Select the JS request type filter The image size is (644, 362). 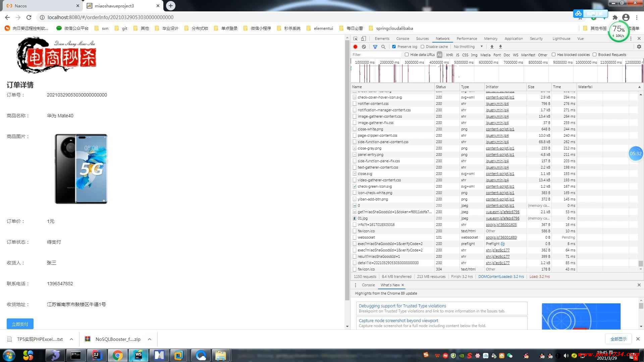(x=457, y=55)
